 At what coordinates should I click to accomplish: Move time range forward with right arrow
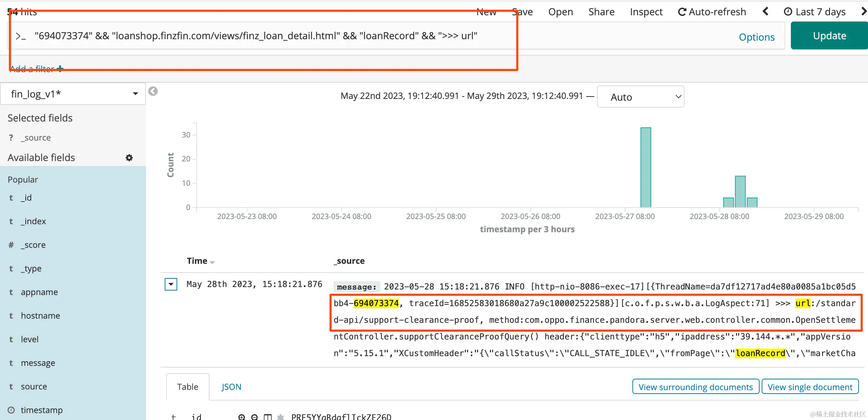point(863,12)
